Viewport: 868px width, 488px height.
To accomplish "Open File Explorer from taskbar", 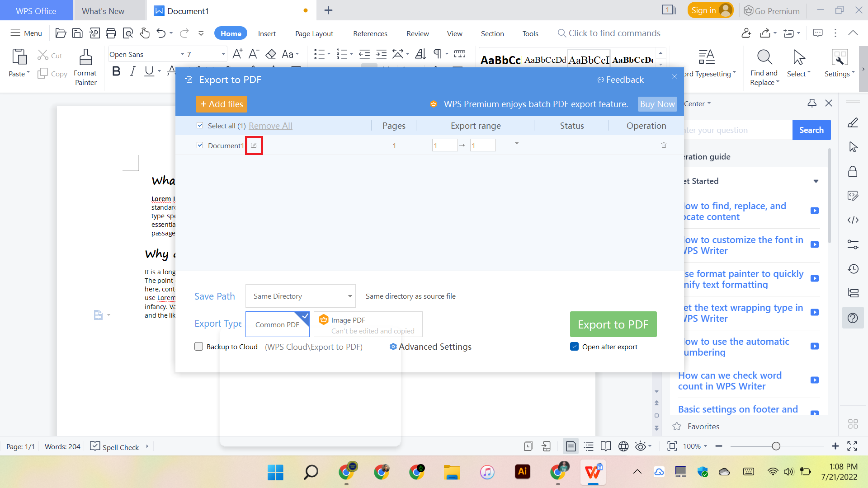I will tap(452, 472).
